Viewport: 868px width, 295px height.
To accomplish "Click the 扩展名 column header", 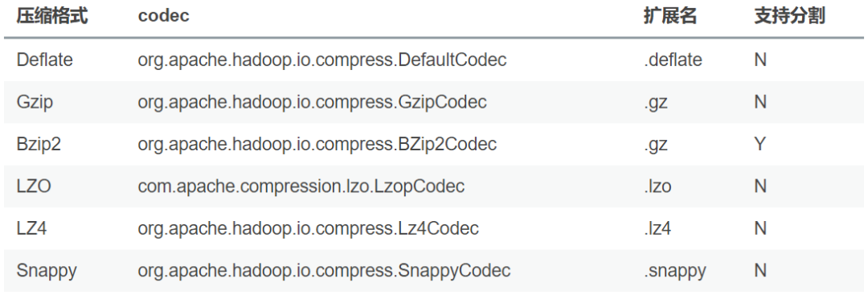I will [669, 16].
